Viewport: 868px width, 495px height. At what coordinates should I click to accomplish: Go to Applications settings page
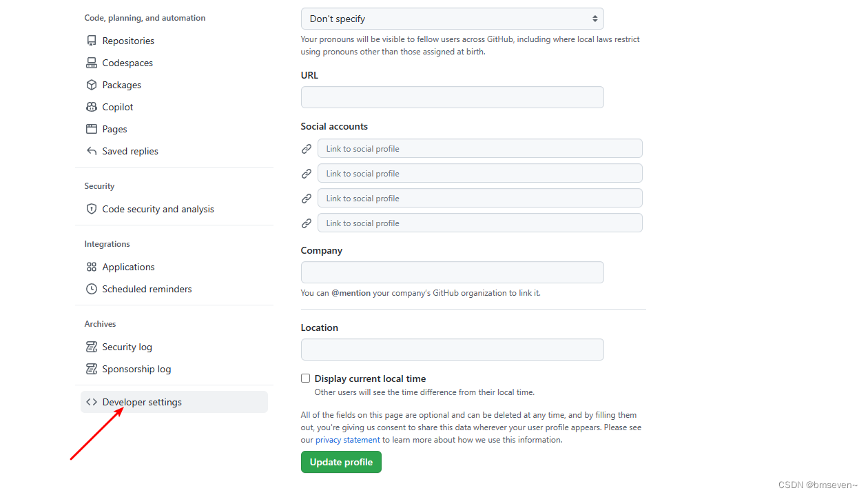[x=128, y=267]
